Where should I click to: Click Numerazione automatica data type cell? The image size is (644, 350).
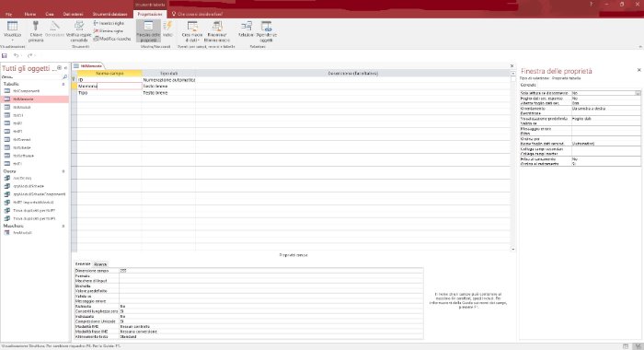(168, 80)
